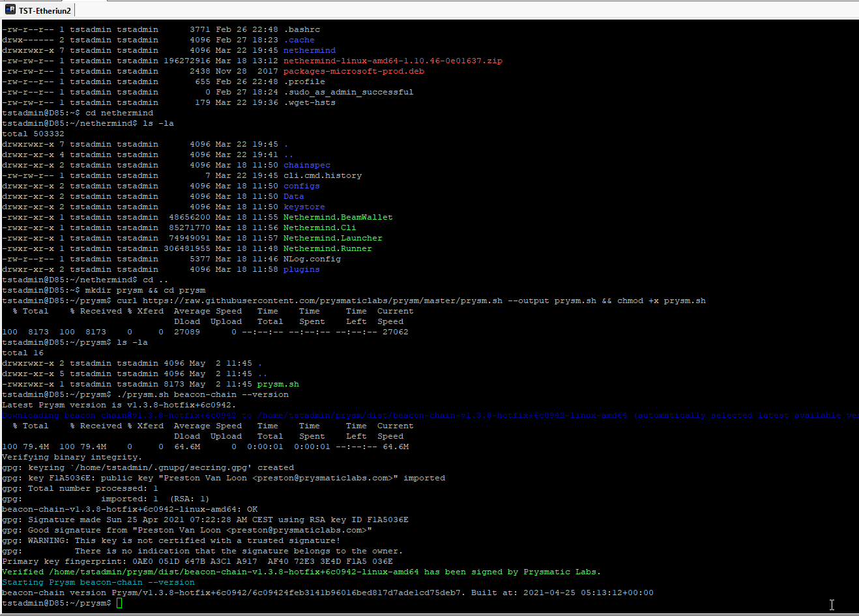Click the terminal icon on the TST-Etheriun2 tab
This screenshot has height=616, width=859.
coord(10,10)
